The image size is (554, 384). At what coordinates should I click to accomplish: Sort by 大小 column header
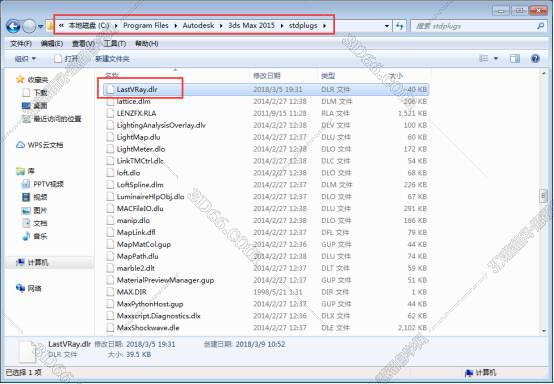tap(395, 76)
